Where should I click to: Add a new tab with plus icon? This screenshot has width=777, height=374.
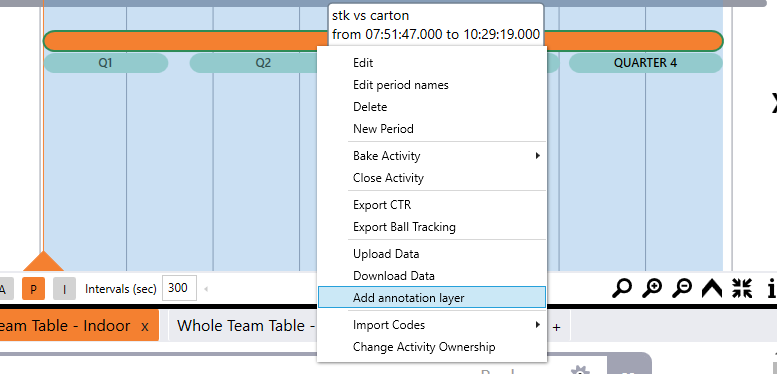[556, 327]
